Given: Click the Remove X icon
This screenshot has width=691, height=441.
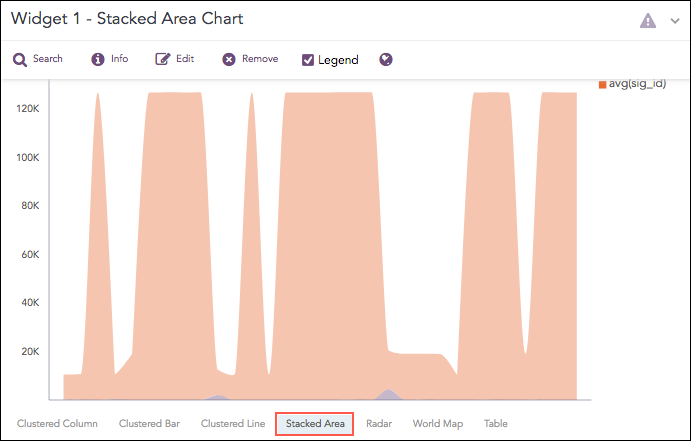Looking at the screenshot, I should (x=229, y=60).
